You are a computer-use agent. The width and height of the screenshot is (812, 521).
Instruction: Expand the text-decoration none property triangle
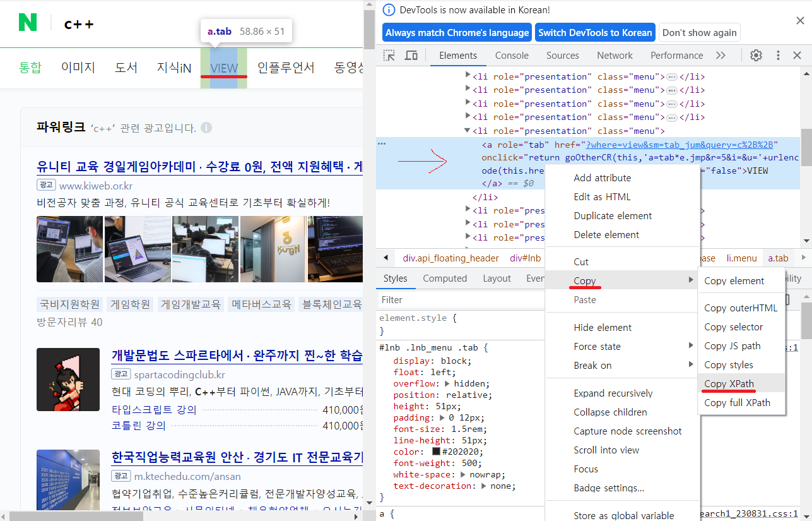coord(484,486)
